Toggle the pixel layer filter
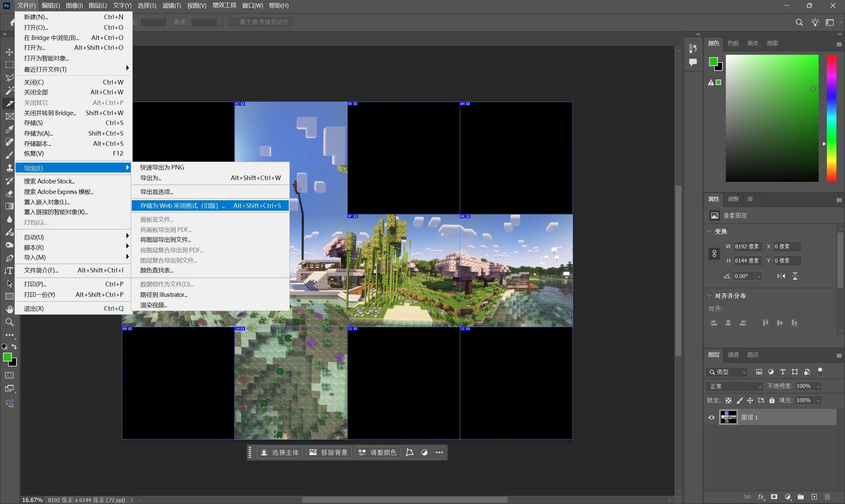This screenshot has height=504, width=845. pos(759,372)
